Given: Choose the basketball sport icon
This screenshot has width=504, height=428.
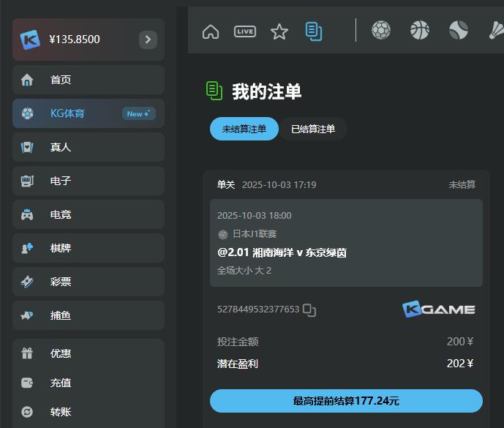Looking at the screenshot, I should 419,30.
